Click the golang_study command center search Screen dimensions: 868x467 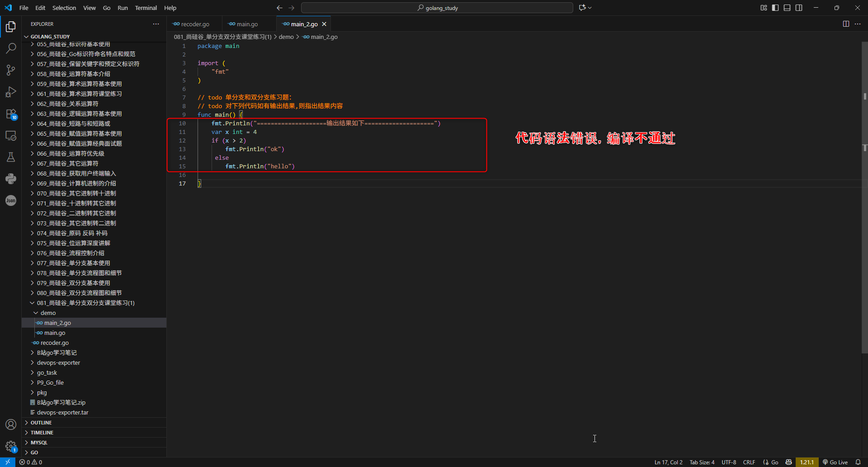pyautogui.click(x=437, y=8)
